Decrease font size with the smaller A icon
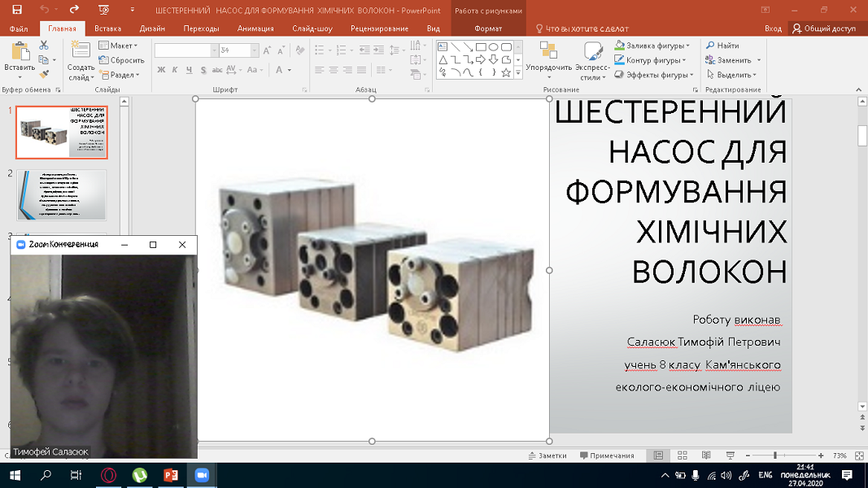868x488 pixels. tap(281, 50)
